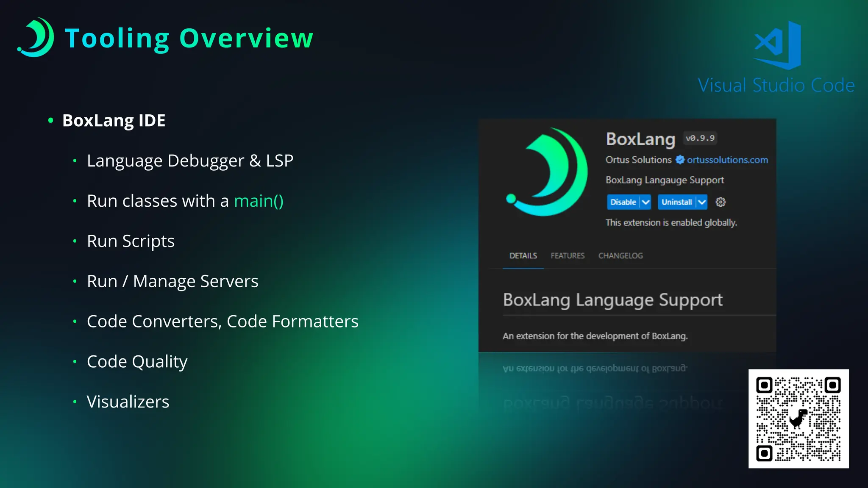Click the QR code image
868x488 pixels.
(x=798, y=419)
